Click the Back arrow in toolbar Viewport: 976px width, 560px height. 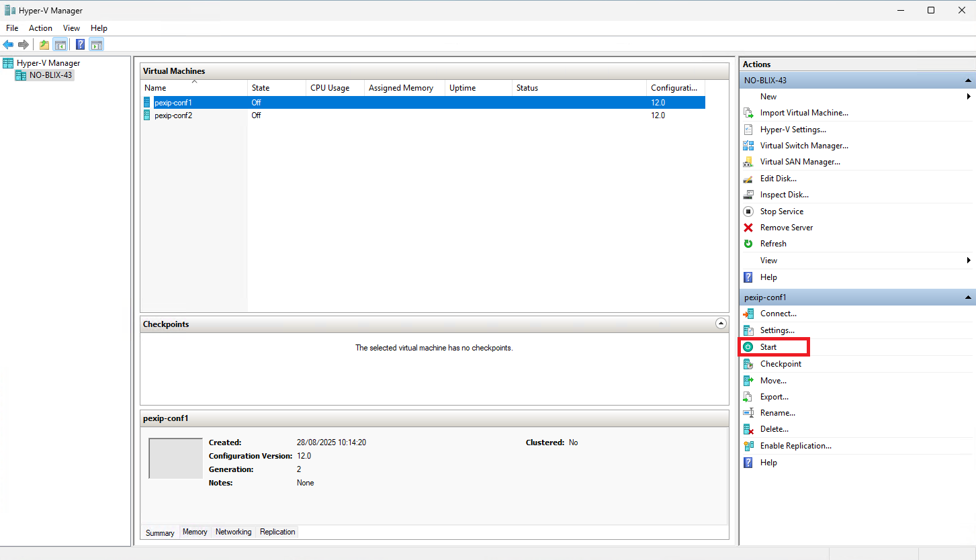coord(8,45)
